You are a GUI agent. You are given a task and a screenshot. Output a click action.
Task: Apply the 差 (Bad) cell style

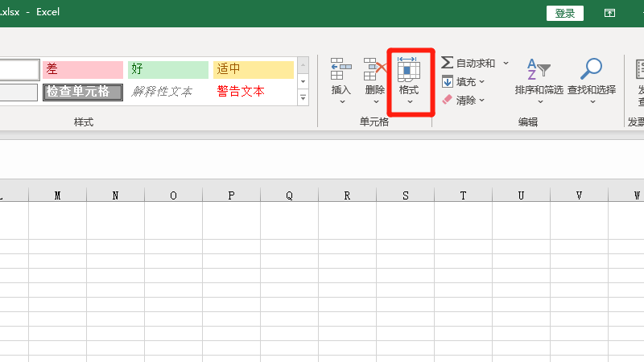coord(82,70)
